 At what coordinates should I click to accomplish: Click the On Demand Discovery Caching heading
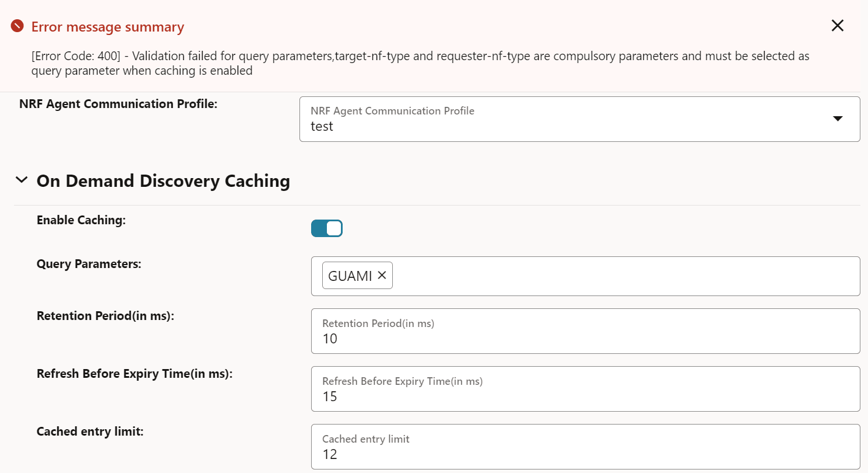(x=163, y=181)
